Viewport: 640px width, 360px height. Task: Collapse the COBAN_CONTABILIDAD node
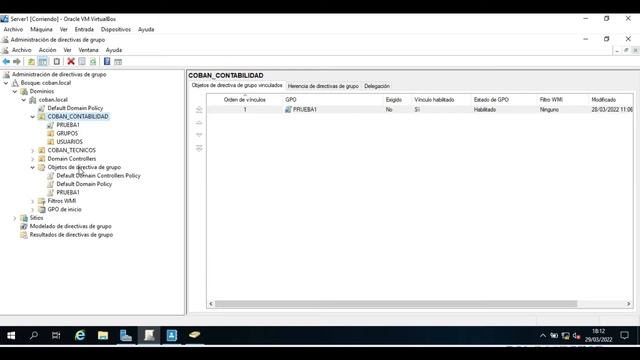click(33, 117)
